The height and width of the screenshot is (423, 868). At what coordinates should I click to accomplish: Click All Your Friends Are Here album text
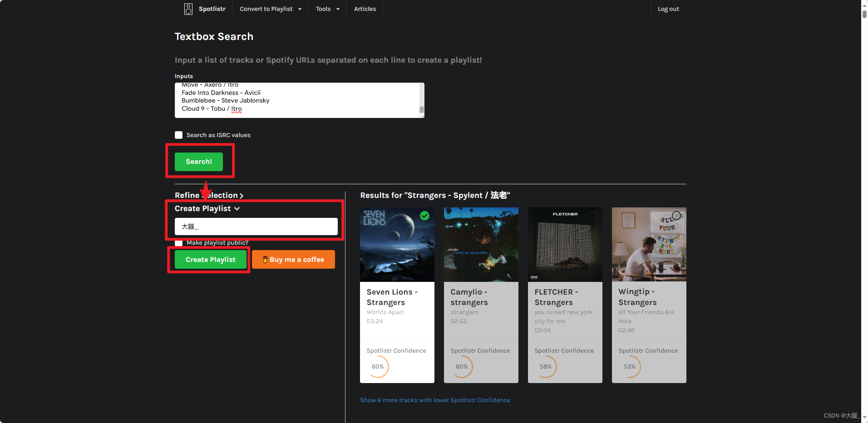tap(646, 317)
